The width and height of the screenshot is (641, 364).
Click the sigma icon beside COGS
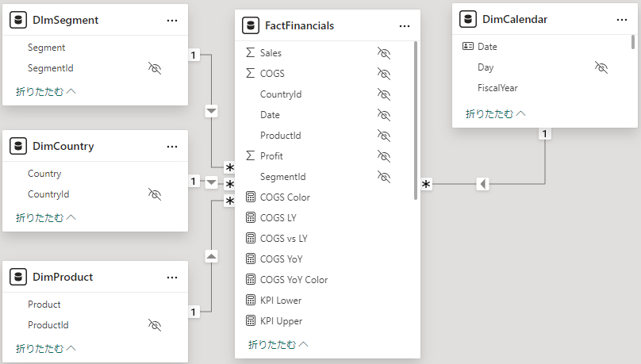click(x=250, y=73)
